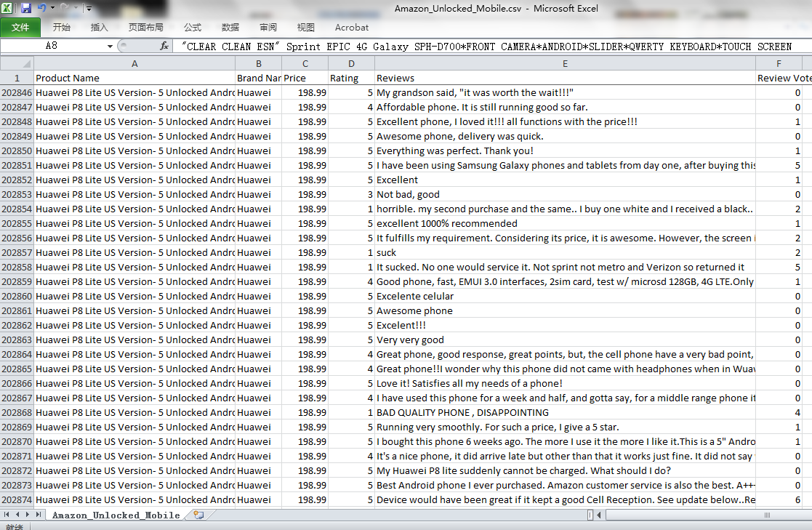Click the tab bar split handle
The width and height of the screenshot is (812, 530).
[590, 515]
